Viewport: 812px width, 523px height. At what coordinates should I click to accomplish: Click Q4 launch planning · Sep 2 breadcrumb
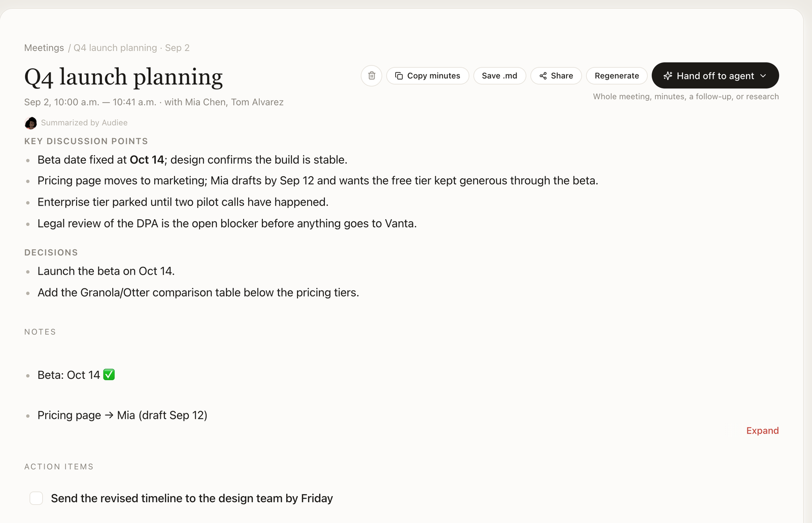[x=131, y=48]
